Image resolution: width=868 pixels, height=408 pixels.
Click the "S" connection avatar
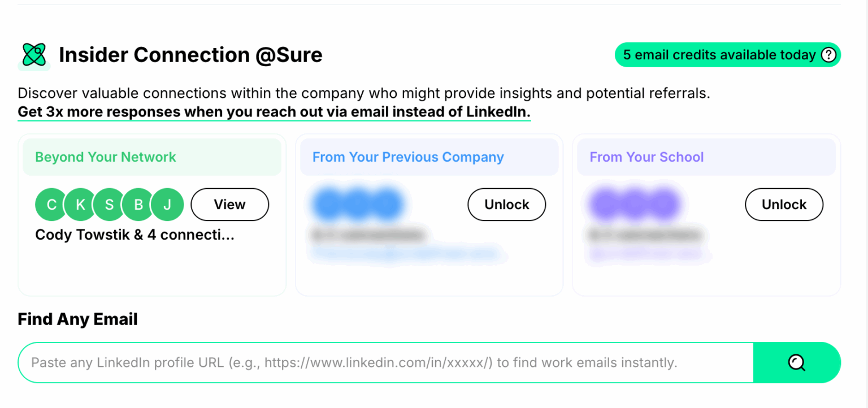pos(108,205)
